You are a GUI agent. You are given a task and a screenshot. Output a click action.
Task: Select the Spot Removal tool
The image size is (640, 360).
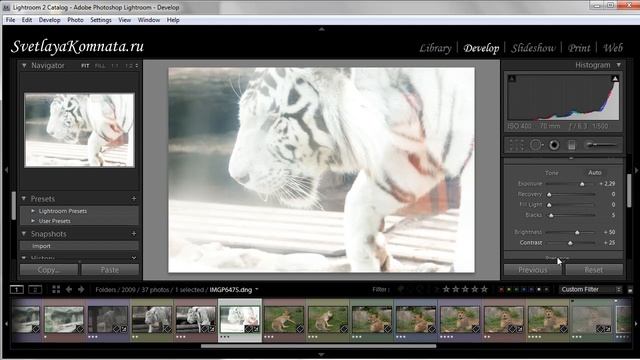536,145
